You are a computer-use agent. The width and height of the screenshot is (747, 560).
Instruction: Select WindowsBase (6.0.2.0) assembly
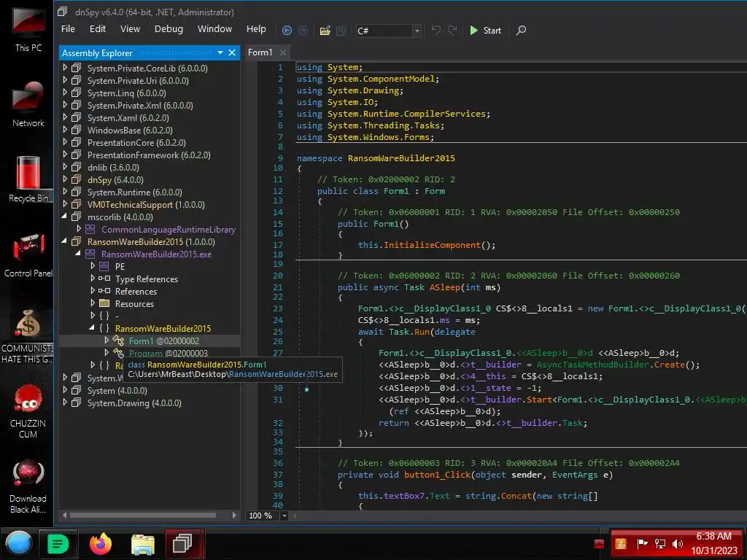click(130, 131)
